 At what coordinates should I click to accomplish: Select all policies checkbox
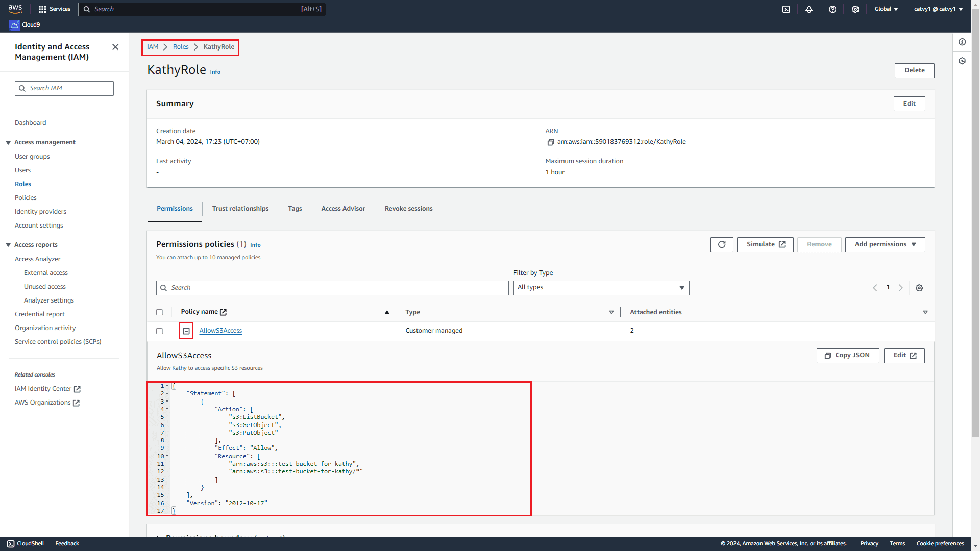pyautogui.click(x=159, y=312)
